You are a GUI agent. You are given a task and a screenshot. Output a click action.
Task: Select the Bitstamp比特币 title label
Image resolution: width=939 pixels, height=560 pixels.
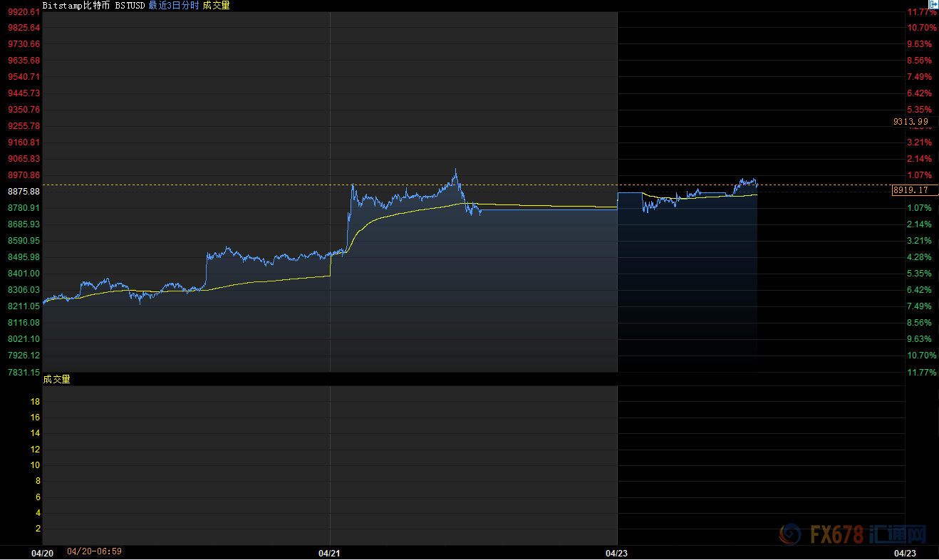point(76,5)
